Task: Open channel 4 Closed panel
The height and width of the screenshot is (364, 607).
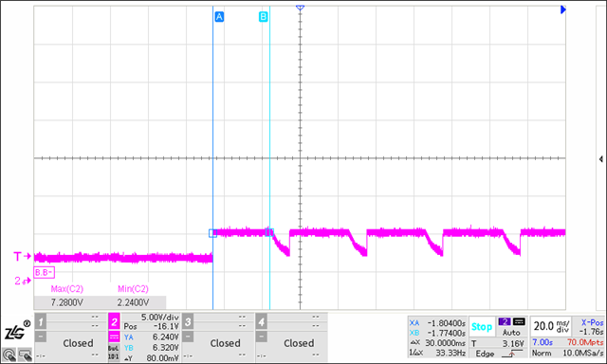Action: click(x=299, y=343)
